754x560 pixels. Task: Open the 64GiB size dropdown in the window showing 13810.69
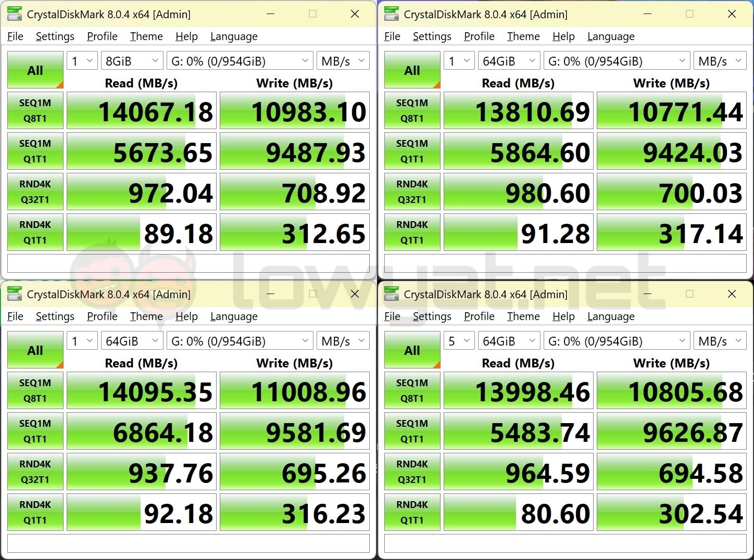[x=509, y=61]
